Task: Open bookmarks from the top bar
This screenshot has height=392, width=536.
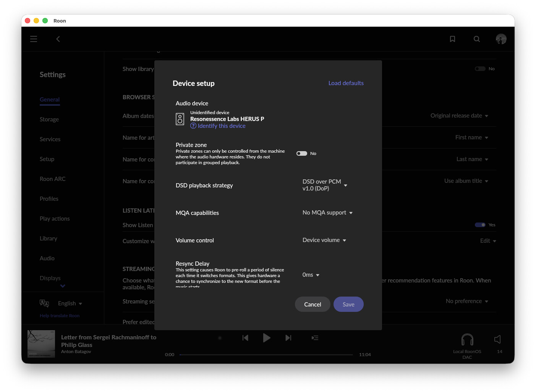Action: point(452,39)
